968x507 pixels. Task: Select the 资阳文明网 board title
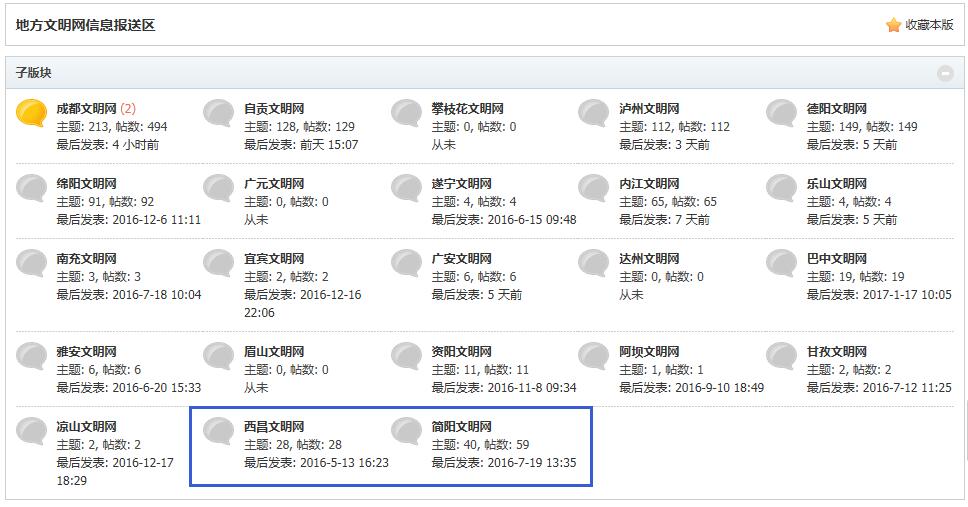(x=462, y=351)
